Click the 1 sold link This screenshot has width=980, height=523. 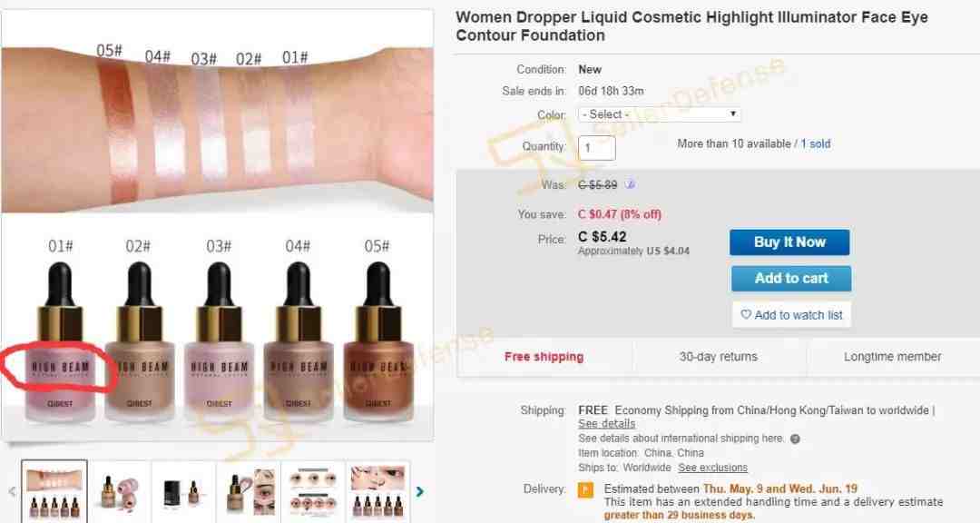[816, 143]
